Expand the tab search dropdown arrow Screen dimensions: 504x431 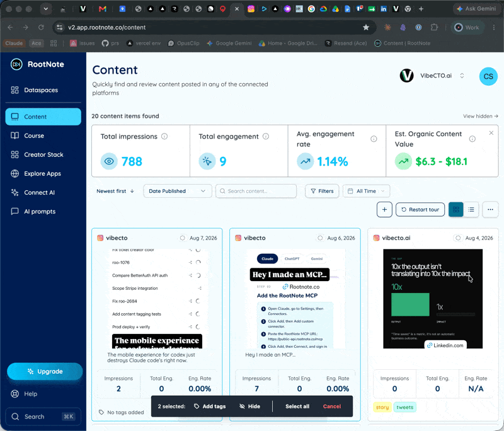[x=45, y=9]
